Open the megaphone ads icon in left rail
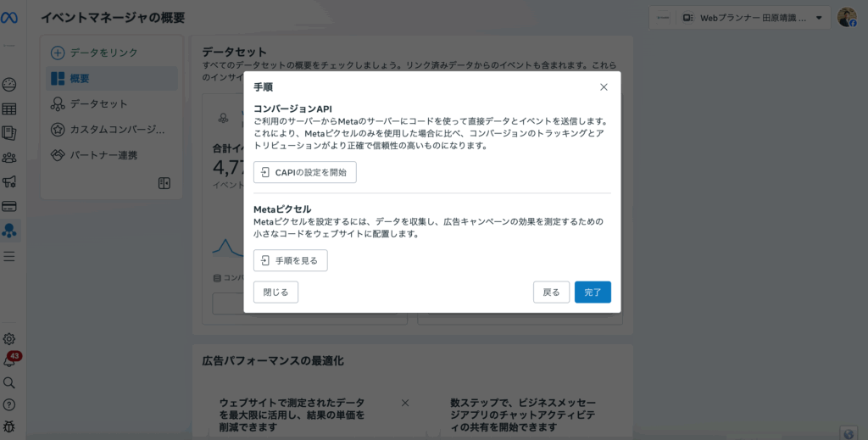Viewport: 868px width, 440px height. pyautogui.click(x=10, y=181)
